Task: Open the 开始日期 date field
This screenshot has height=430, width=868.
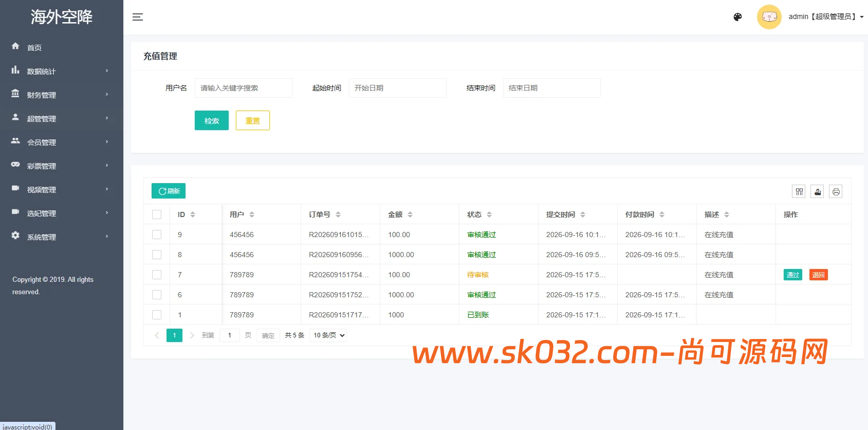Action: [x=398, y=88]
